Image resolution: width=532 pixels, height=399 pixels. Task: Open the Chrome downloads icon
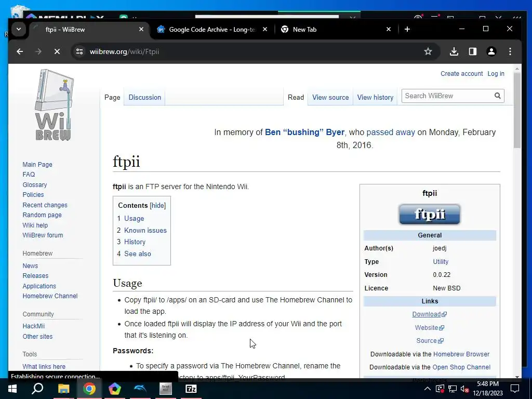[x=454, y=51]
